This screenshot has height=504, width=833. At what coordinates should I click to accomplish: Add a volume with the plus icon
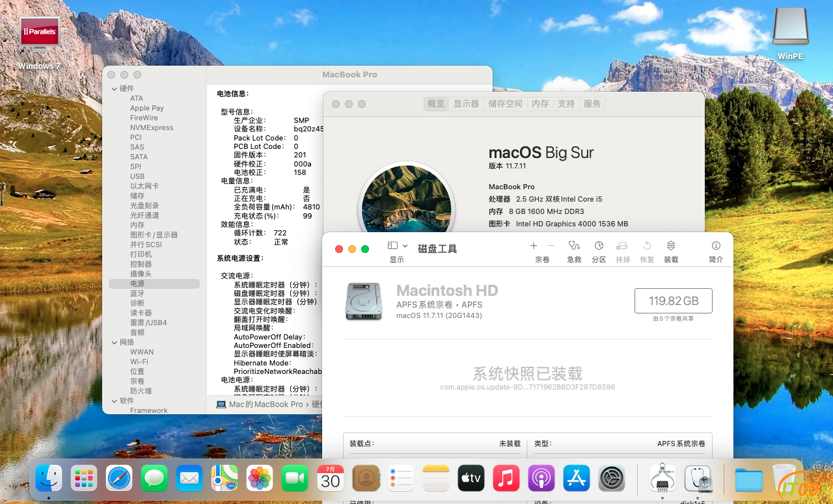(534, 246)
